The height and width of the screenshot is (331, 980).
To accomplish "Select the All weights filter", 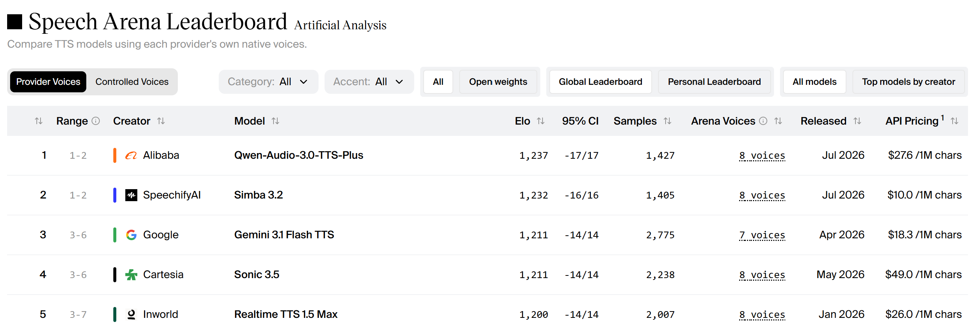I will (x=438, y=82).
